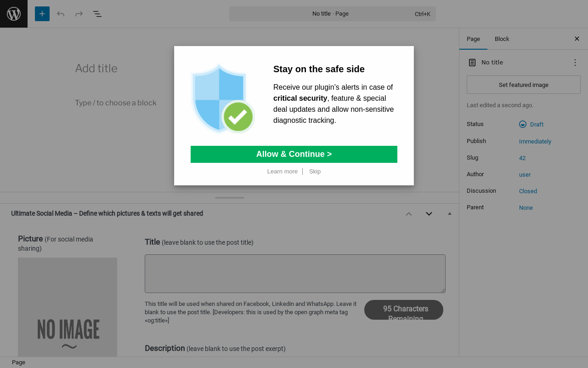Click the redo arrow icon
This screenshot has height=368, width=588.
click(79, 14)
